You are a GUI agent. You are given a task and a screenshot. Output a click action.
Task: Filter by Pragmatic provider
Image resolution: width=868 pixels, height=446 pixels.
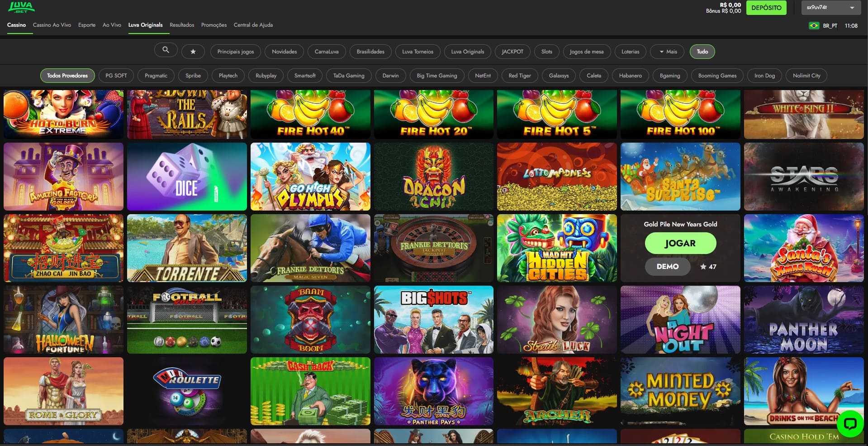tap(156, 76)
